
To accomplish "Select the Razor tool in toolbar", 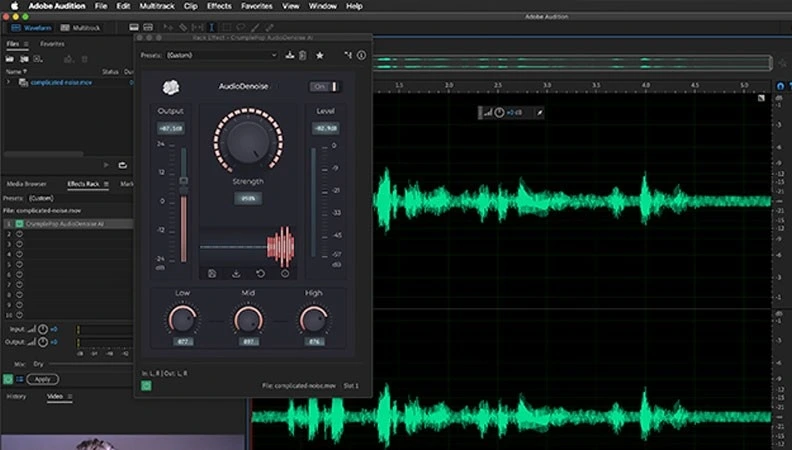I will pyautogui.click(x=183, y=27).
